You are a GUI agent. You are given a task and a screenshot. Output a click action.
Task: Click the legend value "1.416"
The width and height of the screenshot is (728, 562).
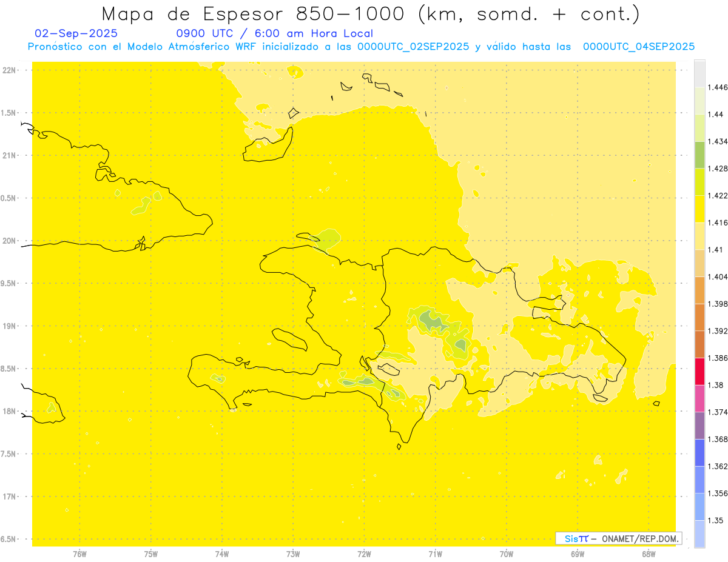(718, 222)
